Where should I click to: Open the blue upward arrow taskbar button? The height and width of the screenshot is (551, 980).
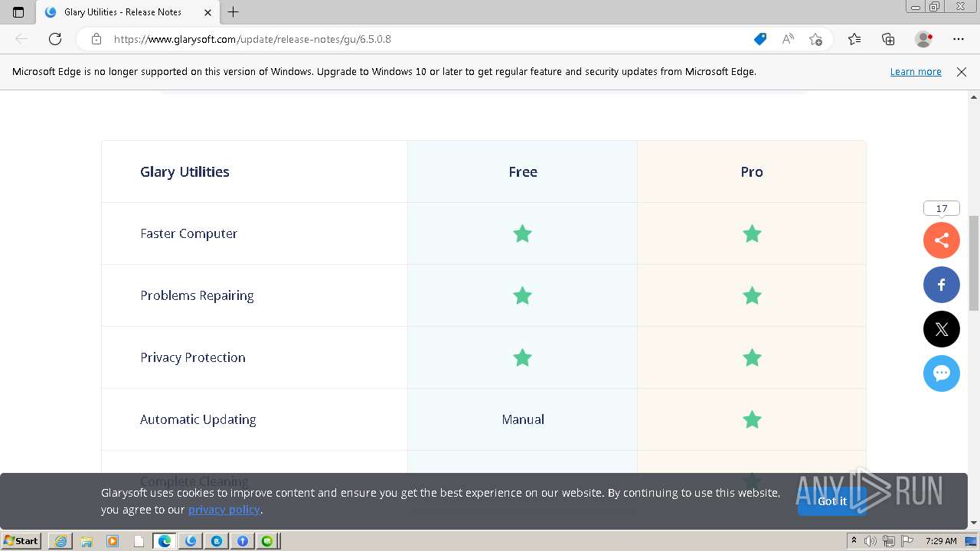[243, 541]
